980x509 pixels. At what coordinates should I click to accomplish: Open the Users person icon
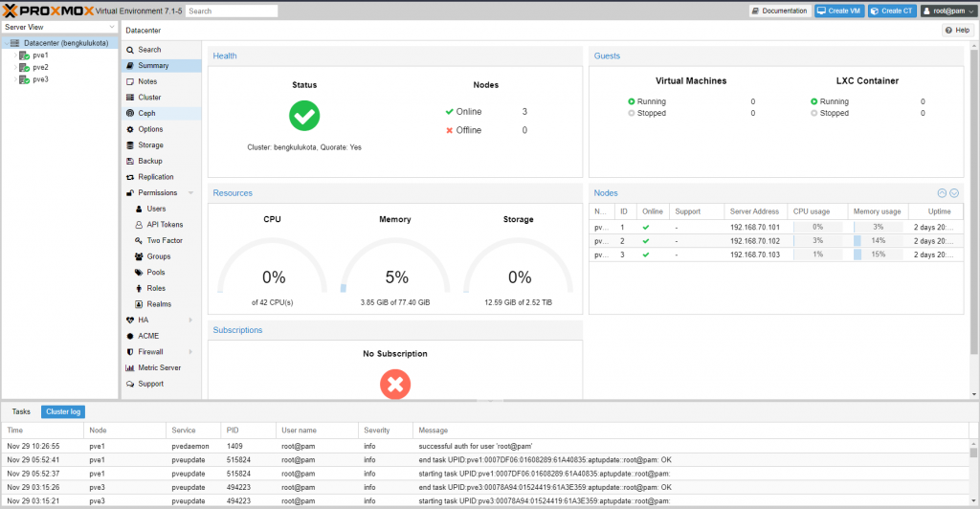click(x=139, y=209)
